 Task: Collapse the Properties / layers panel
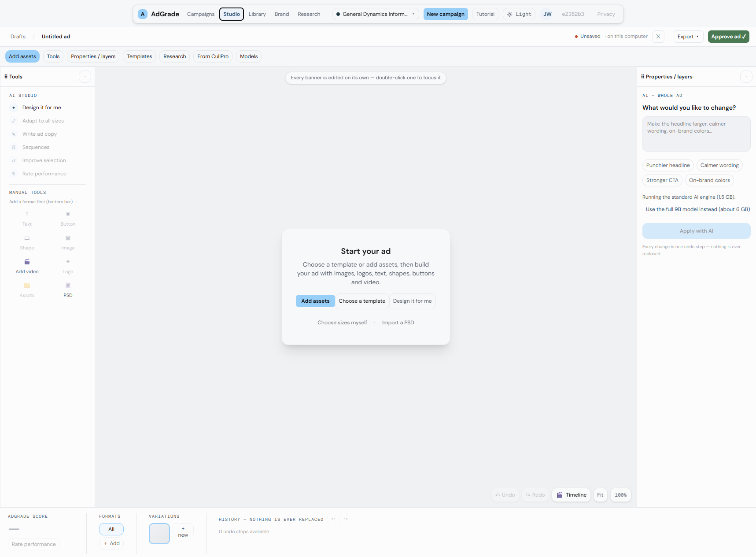coord(746,77)
